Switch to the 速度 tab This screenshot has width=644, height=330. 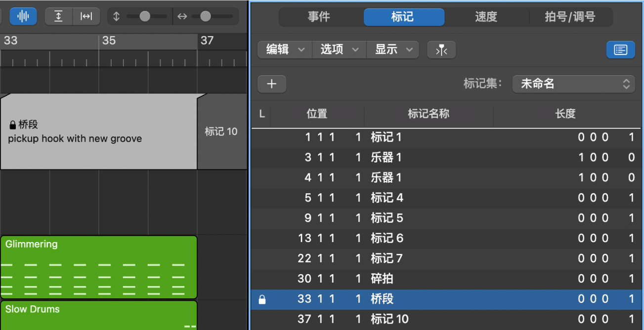tap(486, 17)
